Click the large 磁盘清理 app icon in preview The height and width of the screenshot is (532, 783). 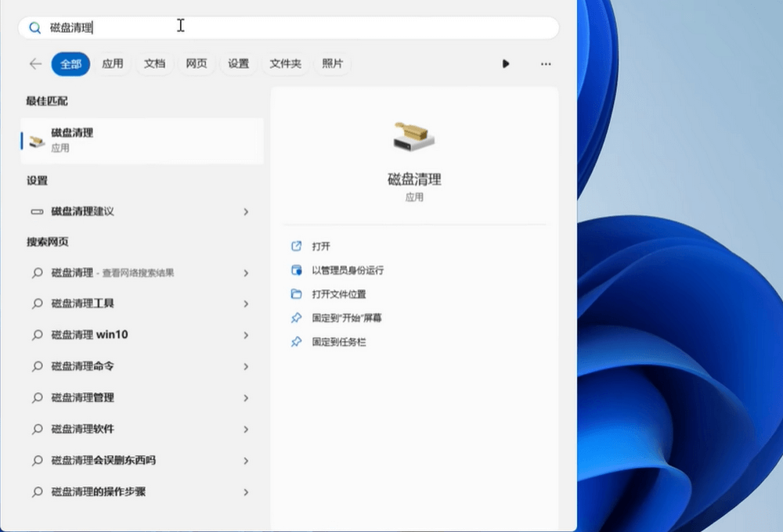(x=413, y=138)
